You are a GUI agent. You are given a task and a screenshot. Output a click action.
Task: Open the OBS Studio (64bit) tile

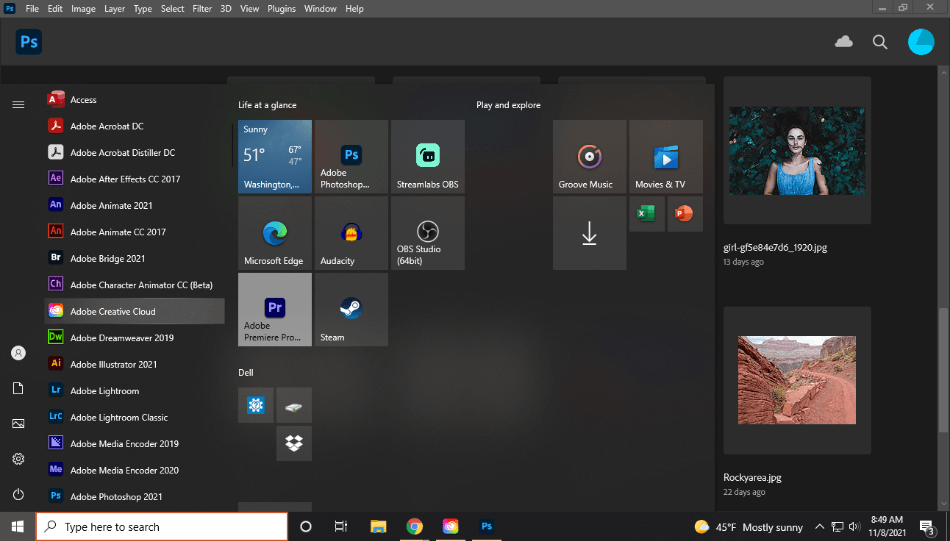428,233
